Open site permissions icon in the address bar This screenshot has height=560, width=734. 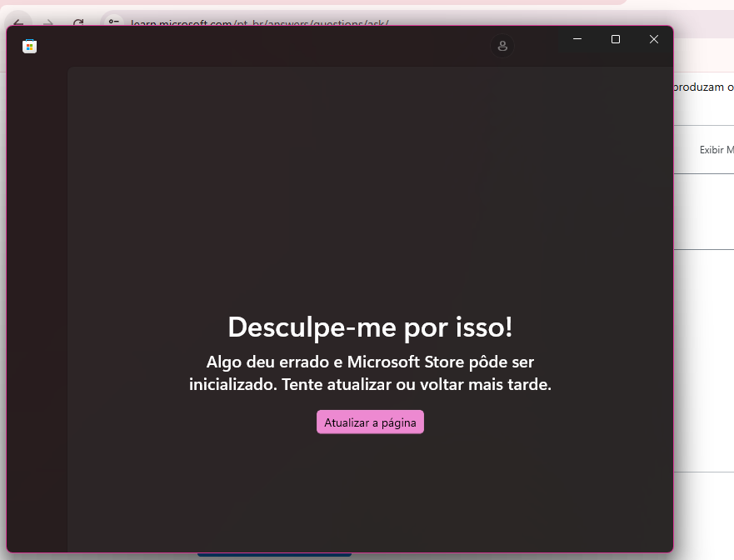(x=112, y=22)
